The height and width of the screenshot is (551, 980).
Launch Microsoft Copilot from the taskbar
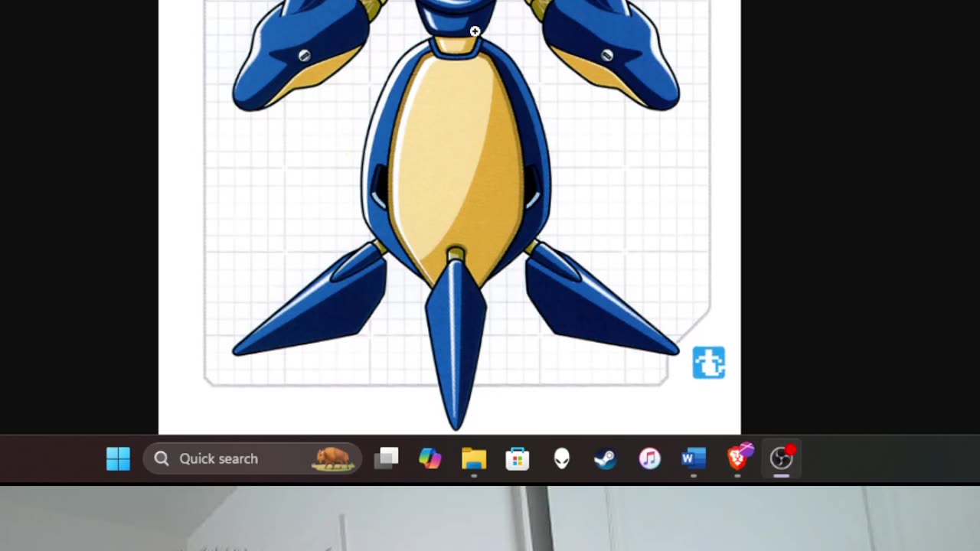click(430, 458)
